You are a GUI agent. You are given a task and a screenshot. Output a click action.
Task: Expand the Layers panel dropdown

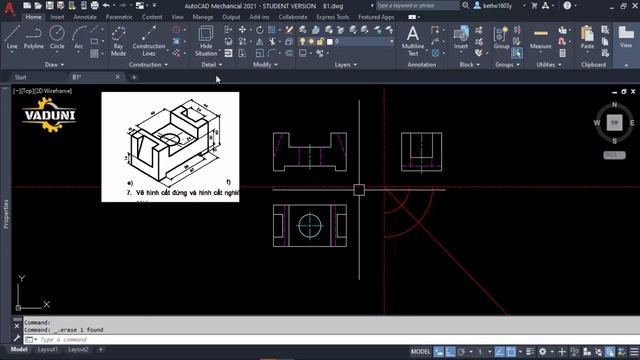tap(346, 64)
